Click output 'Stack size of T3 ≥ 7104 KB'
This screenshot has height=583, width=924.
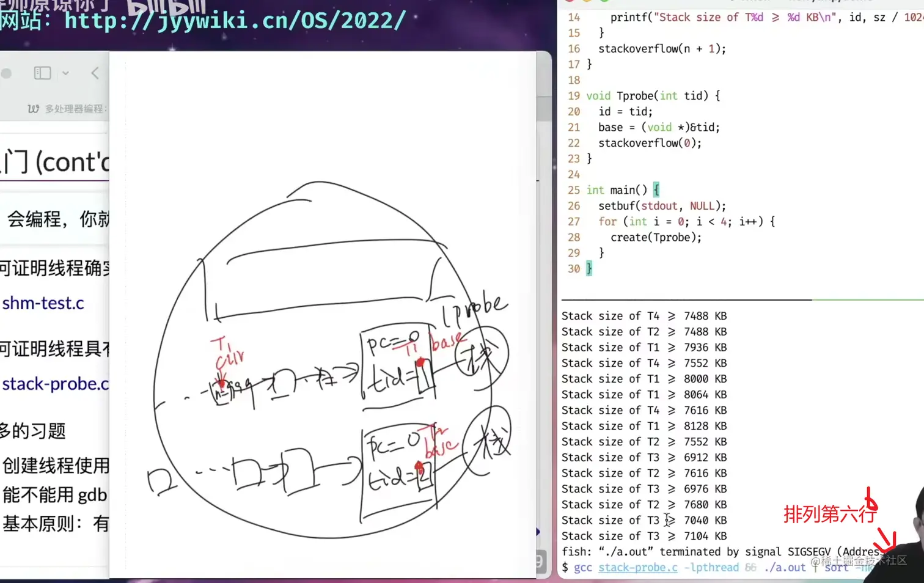644,536
